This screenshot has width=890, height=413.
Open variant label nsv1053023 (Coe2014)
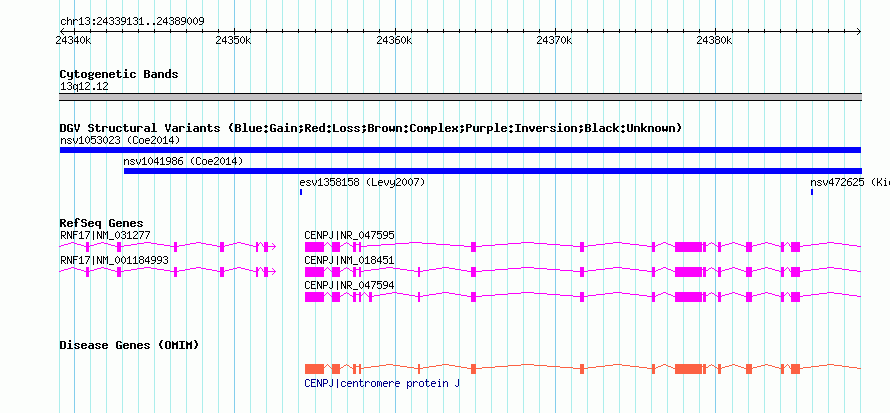point(120,140)
